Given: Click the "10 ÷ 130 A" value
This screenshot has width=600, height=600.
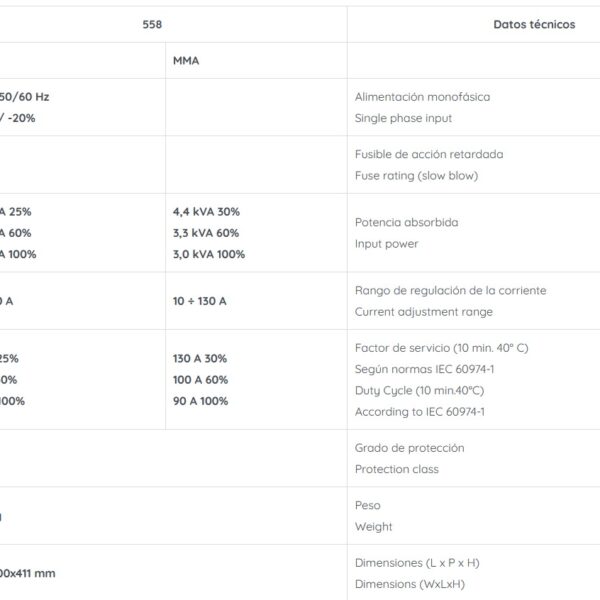Looking at the screenshot, I should [200, 301].
